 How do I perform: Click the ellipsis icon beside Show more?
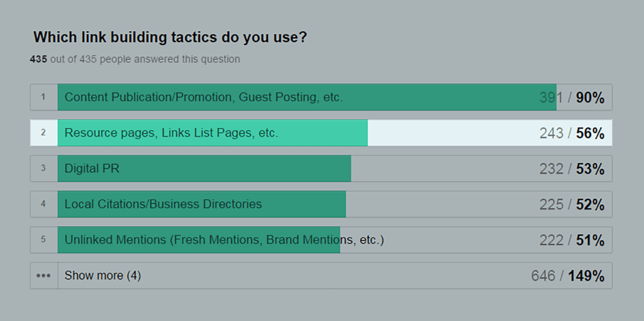[43, 276]
